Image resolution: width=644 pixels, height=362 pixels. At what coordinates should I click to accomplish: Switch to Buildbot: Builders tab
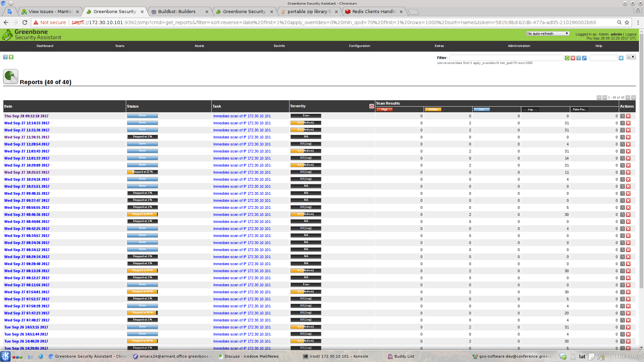point(180,11)
